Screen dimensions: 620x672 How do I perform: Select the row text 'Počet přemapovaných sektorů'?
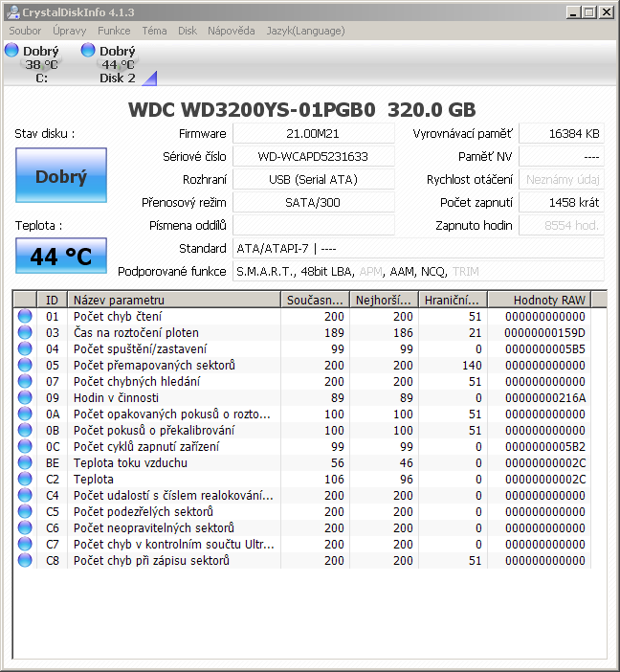pos(154,365)
